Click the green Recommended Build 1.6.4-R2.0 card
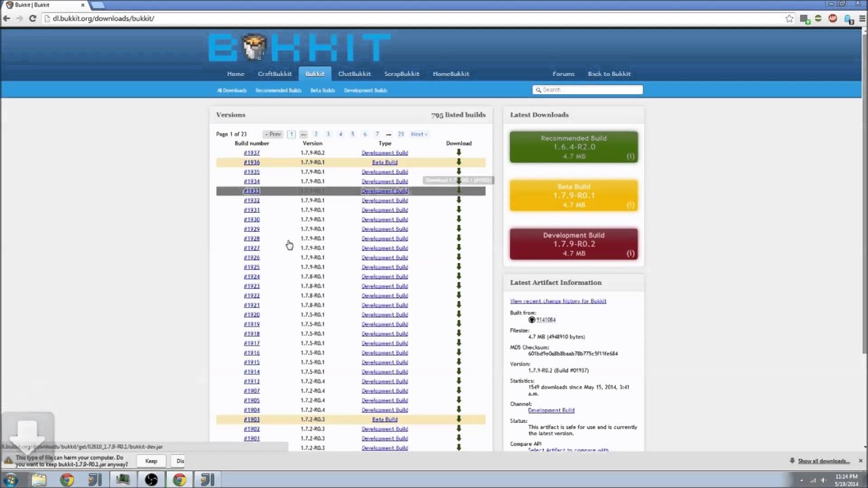868x488 pixels. (574, 147)
